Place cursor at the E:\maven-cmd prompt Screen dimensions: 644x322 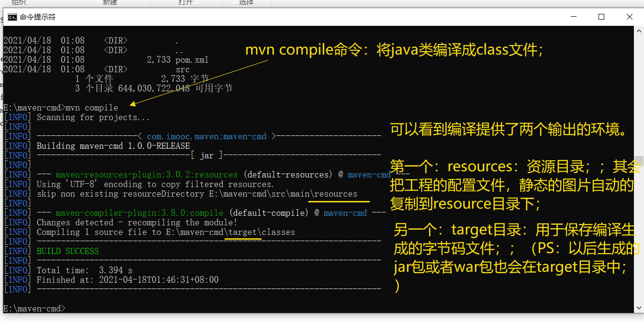33,308
